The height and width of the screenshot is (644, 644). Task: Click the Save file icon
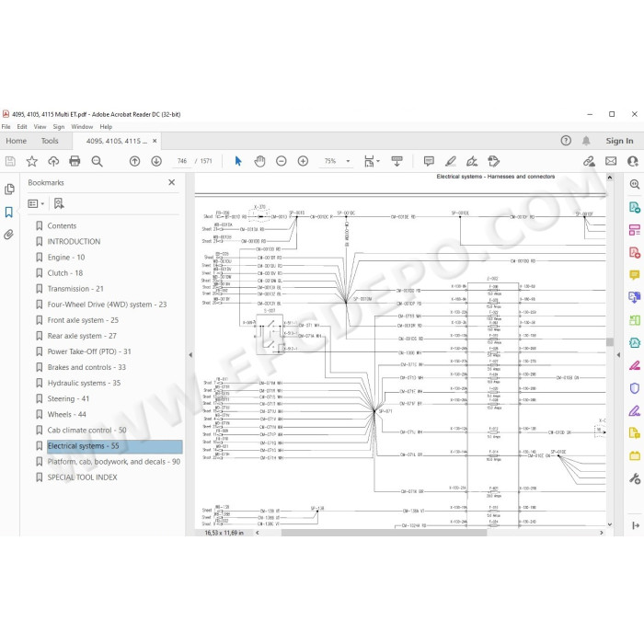click(x=10, y=161)
